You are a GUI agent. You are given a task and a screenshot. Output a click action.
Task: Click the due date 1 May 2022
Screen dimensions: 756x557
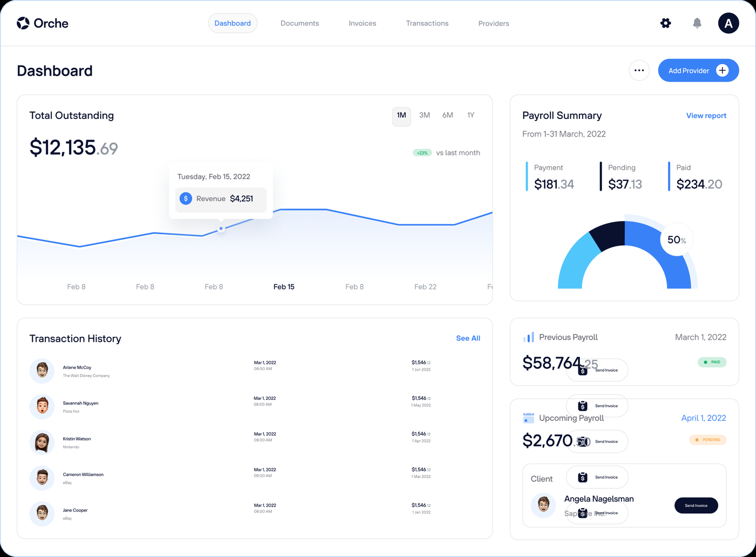(x=421, y=405)
